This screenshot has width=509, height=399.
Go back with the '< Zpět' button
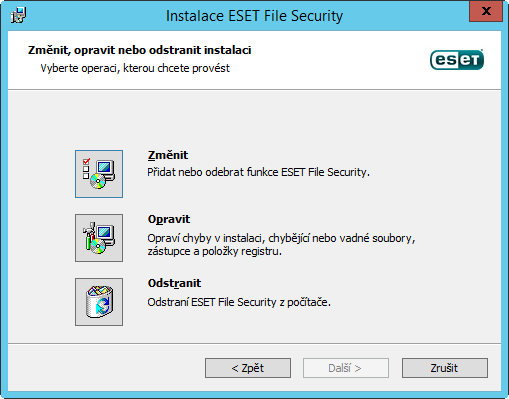click(248, 368)
